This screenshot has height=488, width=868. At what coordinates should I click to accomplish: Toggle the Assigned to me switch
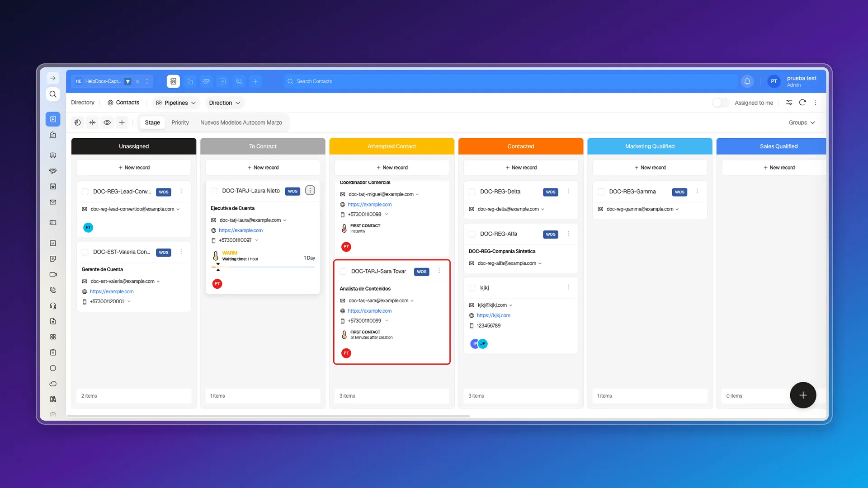point(721,103)
